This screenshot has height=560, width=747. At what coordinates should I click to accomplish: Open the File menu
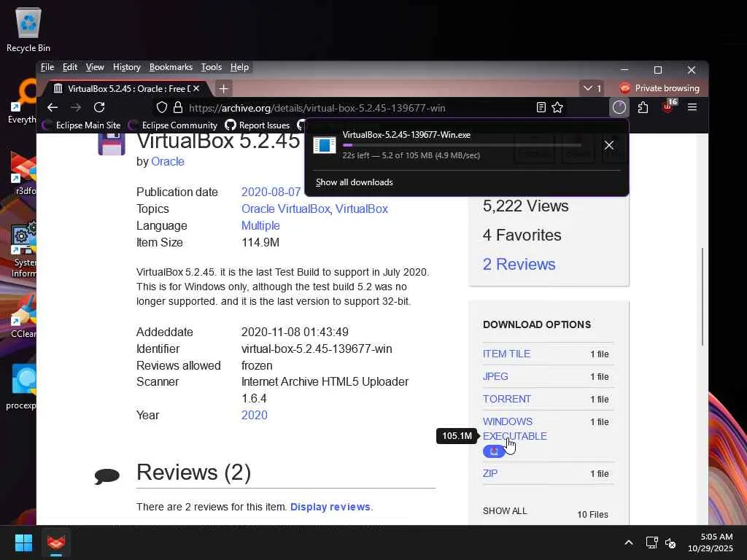pos(47,67)
